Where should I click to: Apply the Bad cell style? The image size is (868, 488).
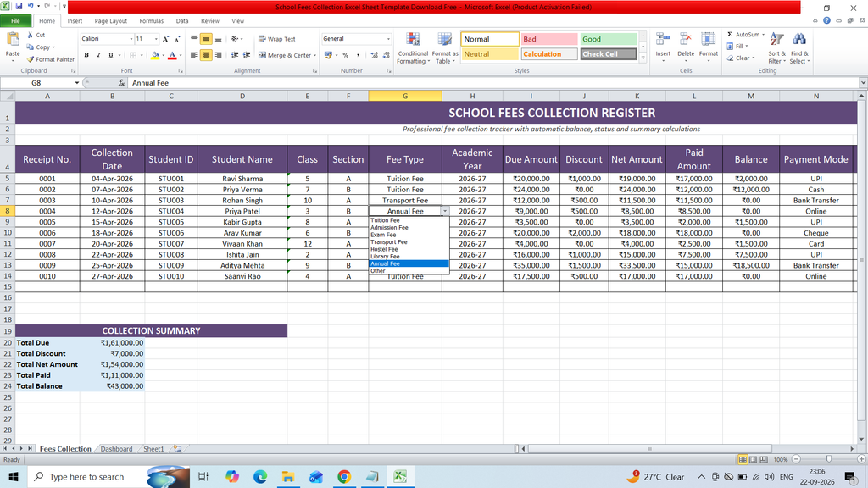[x=549, y=39]
